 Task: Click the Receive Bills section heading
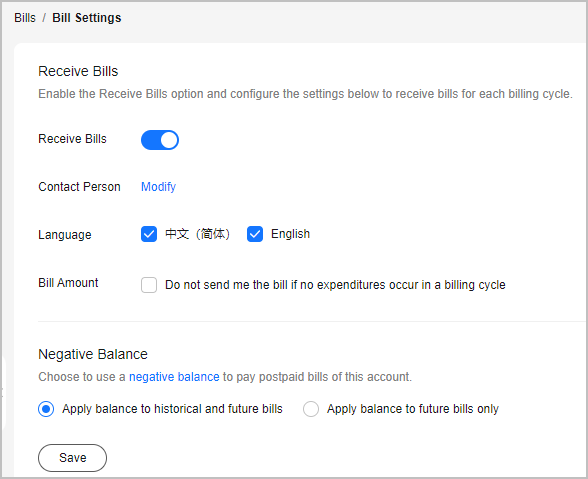tap(78, 71)
